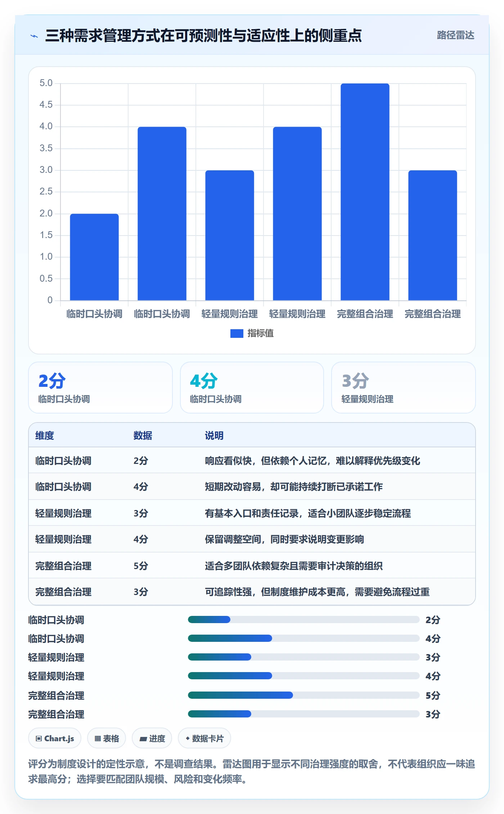Select the row about 响应看似快，但依赖个人记忆
This screenshot has height=814, width=504.
tap(252, 461)
